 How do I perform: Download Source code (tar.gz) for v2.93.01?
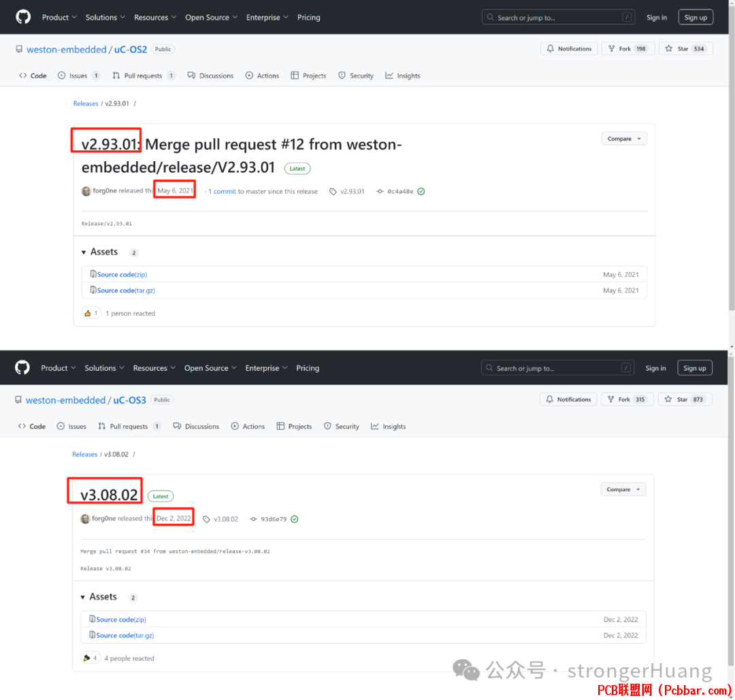click(126, 290)
